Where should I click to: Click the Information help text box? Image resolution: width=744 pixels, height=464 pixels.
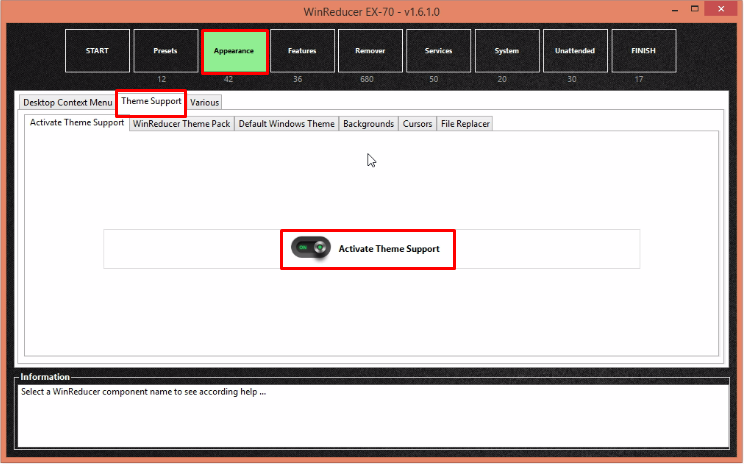tap(373, 416)
